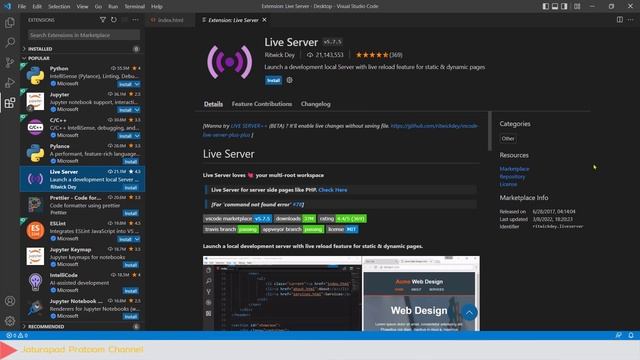Click the Python extension logo
The image size is (640, 360).
36,76
